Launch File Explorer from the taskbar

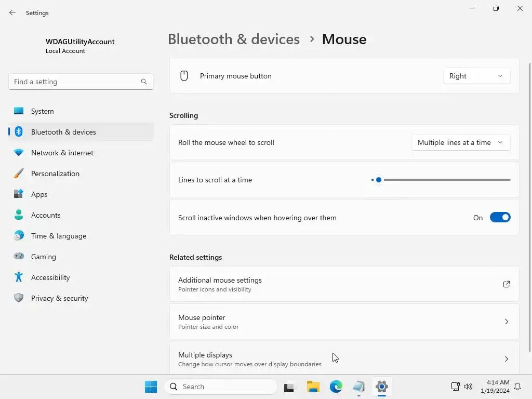(x=313, y=387)
